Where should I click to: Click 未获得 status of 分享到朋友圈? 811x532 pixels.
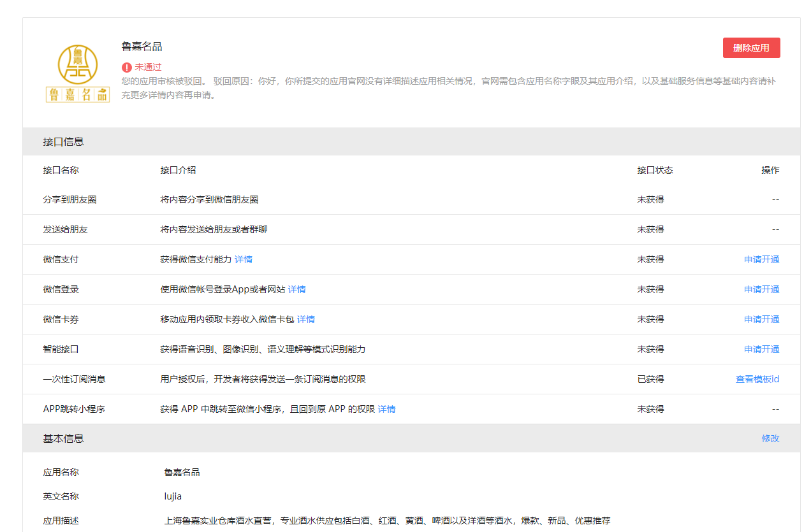coord(650,199)
